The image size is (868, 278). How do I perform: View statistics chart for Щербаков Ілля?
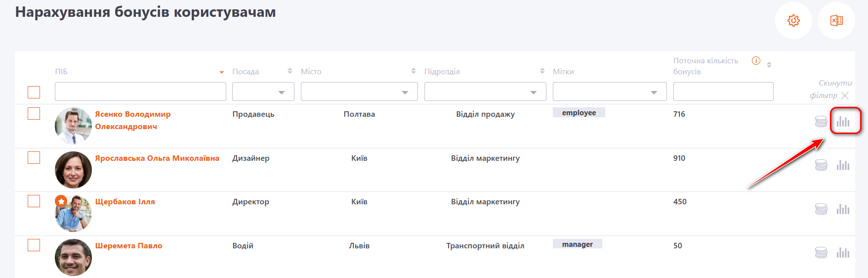point(843,209)
